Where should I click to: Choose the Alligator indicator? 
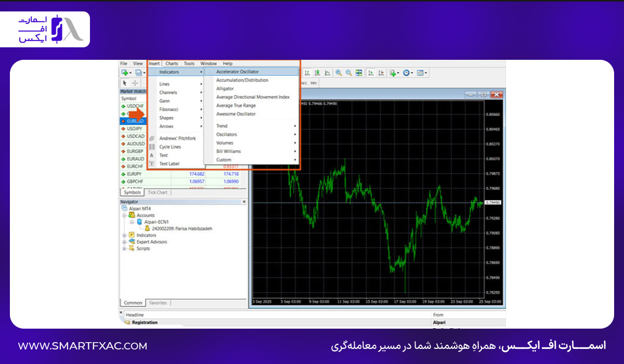[x=251, y=88]
